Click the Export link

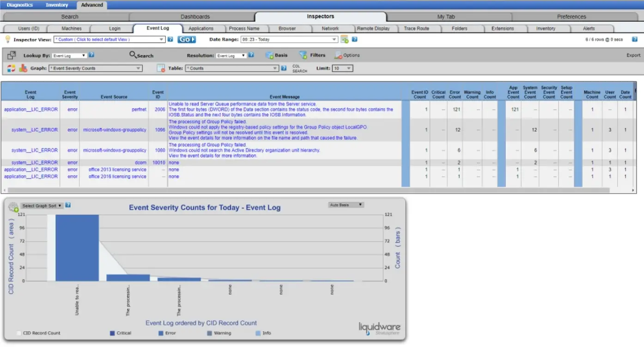632,55
